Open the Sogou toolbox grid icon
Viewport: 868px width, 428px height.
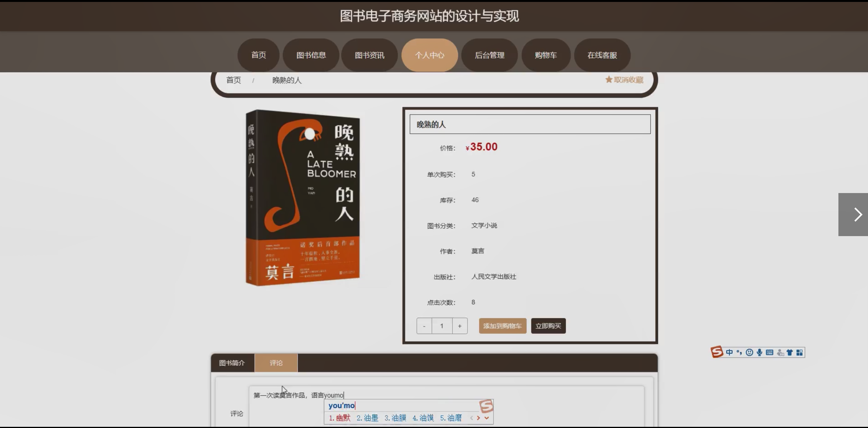click(800, 353)
